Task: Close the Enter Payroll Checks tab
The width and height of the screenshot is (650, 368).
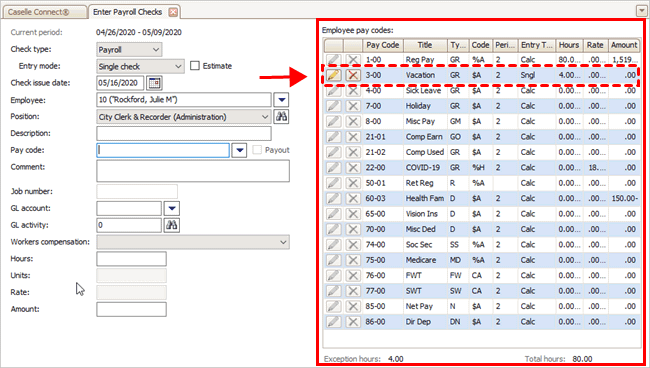Action: point(173,12)
